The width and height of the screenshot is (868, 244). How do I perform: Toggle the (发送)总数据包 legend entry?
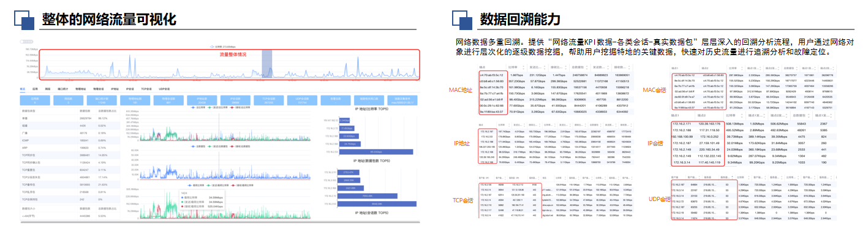click(x=217, y=147)
